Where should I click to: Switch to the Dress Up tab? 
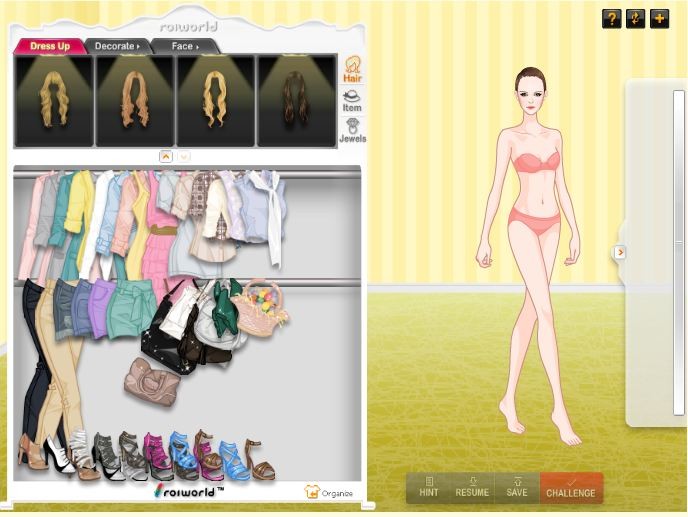pyautogui.click(x=49, y=46)
